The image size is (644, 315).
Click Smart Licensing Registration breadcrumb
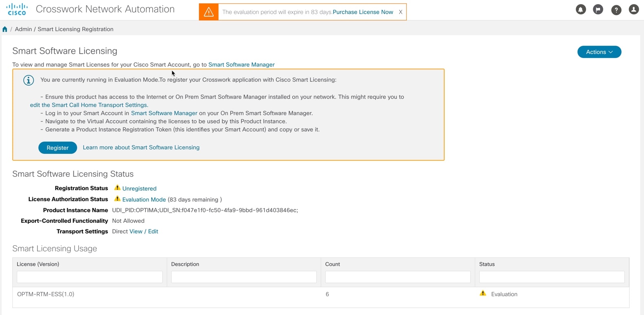click(75, 29)
